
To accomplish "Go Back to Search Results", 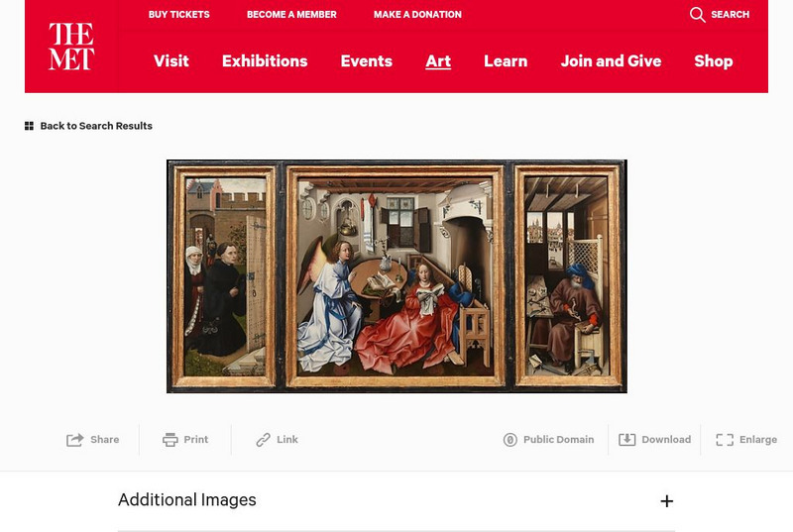I will 96,126.
